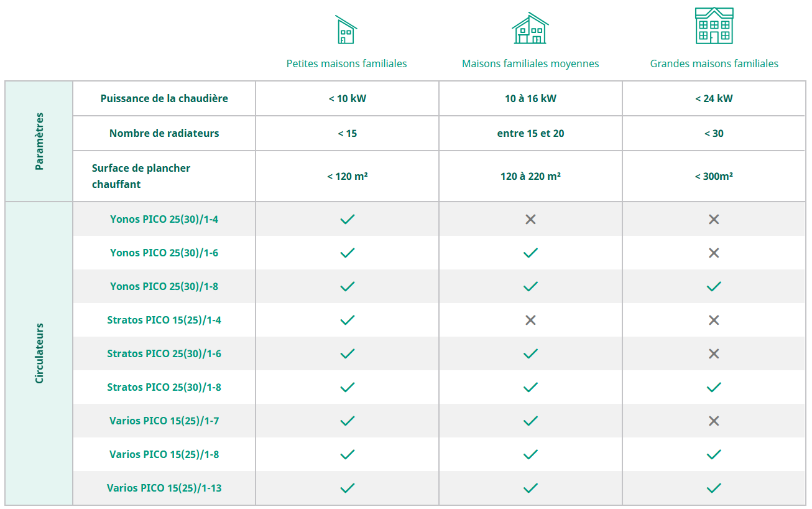The width and height of the screenshot is (812, 509).
Task: Click the medium family house icon
Action: coord(530,28)
